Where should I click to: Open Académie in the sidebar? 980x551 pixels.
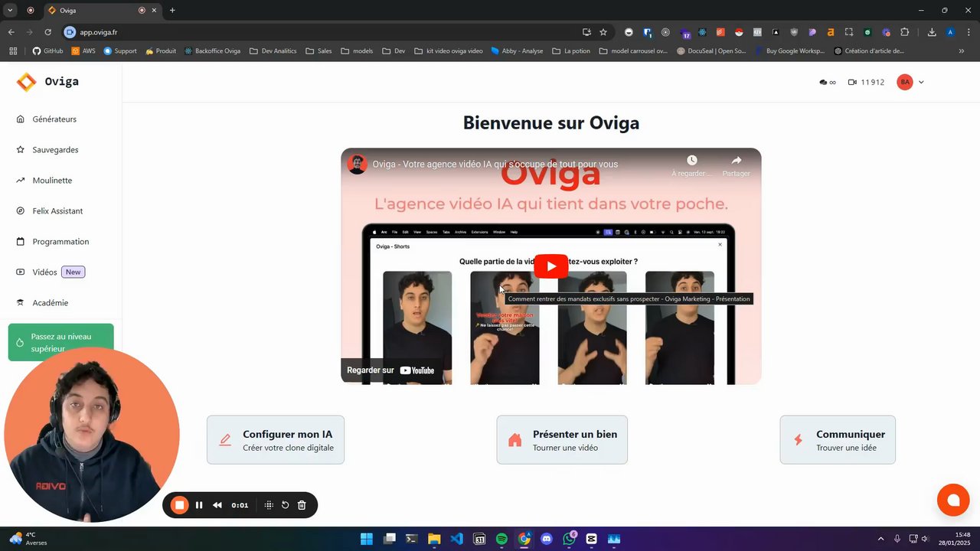tap(51, 303)
